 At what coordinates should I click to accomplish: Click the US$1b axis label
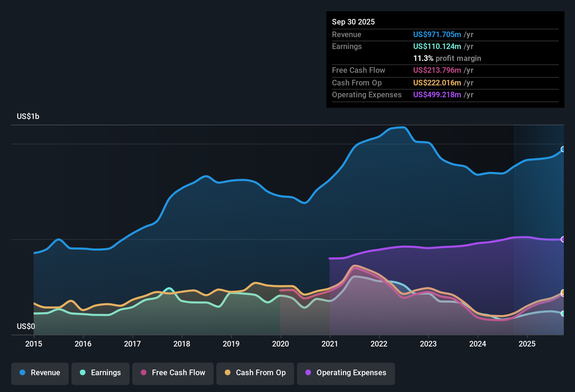pyautogui.click(x=28, y=116)
